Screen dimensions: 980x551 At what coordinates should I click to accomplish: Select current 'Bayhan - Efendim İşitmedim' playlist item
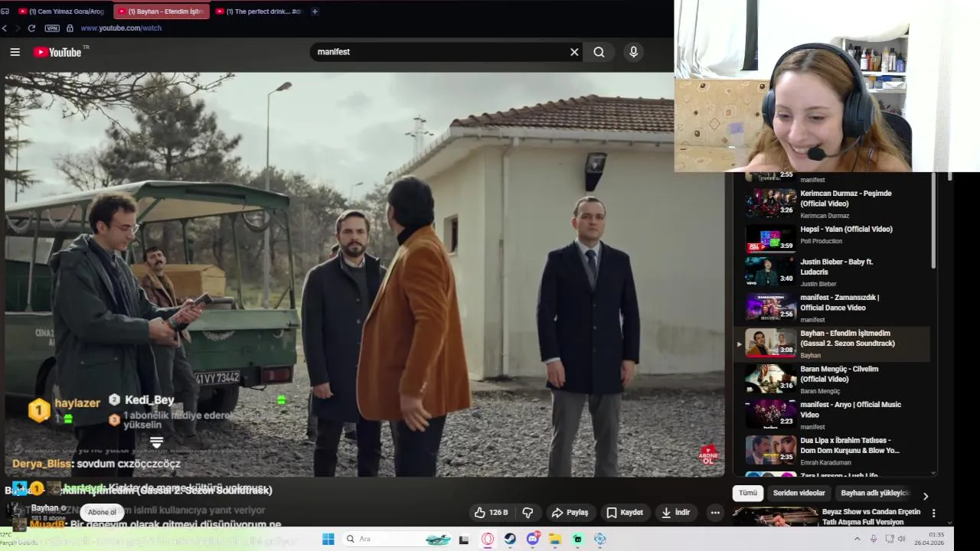pyautogui.click(x=834, y=344)
